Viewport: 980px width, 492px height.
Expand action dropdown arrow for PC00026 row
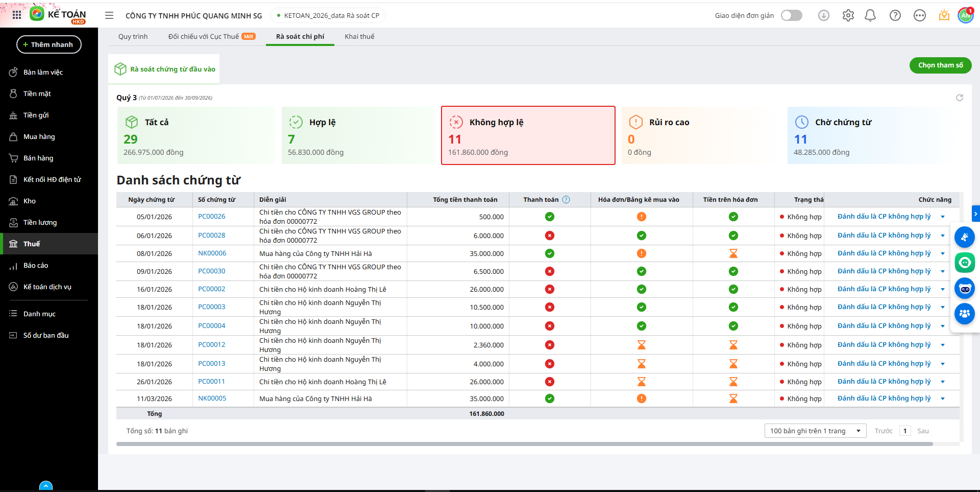(943, 217)
